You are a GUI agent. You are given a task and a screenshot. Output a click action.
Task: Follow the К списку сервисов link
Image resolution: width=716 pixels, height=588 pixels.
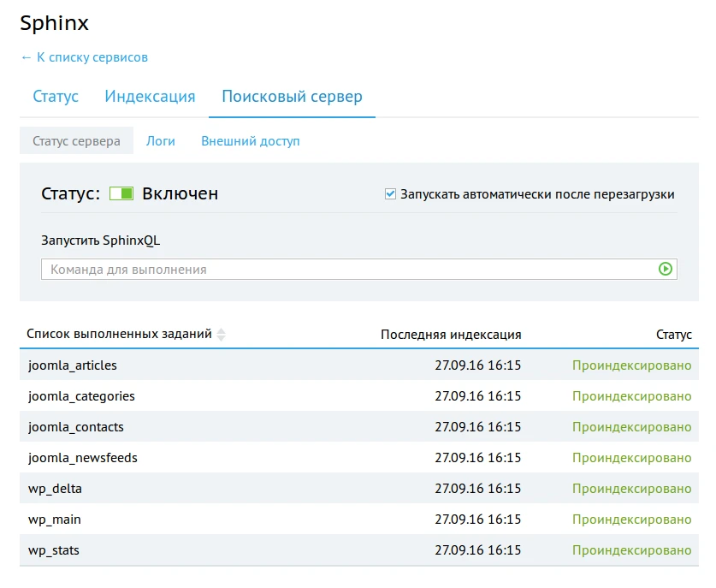[84, 57]
